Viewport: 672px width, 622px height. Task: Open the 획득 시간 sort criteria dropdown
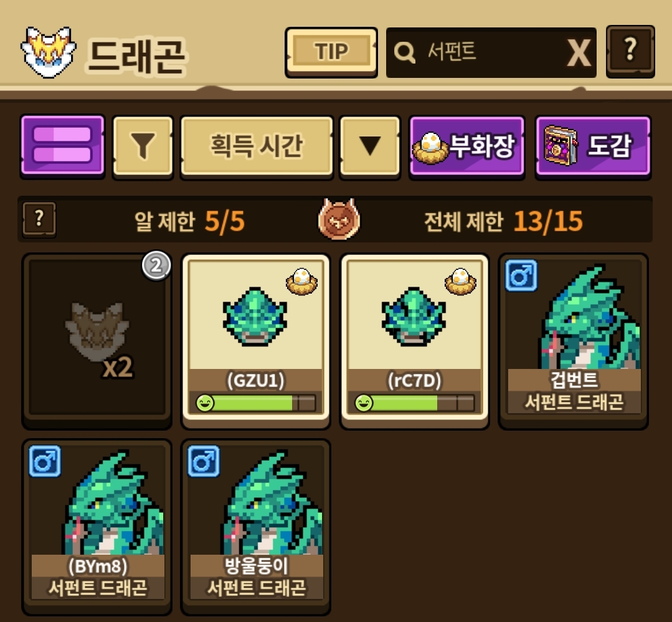[257, 146]
